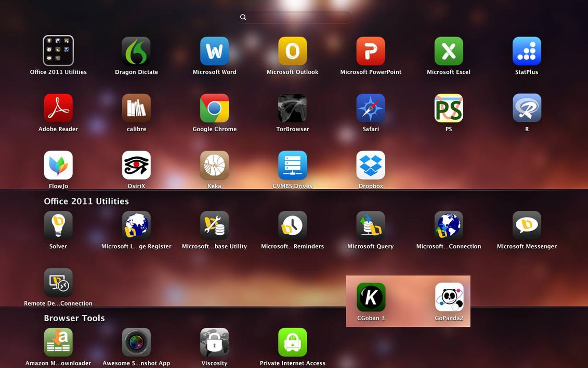The image size is (588, 368).
Task: Click the 'Browser Tools' folder title
Action: (x=74, y=318)
